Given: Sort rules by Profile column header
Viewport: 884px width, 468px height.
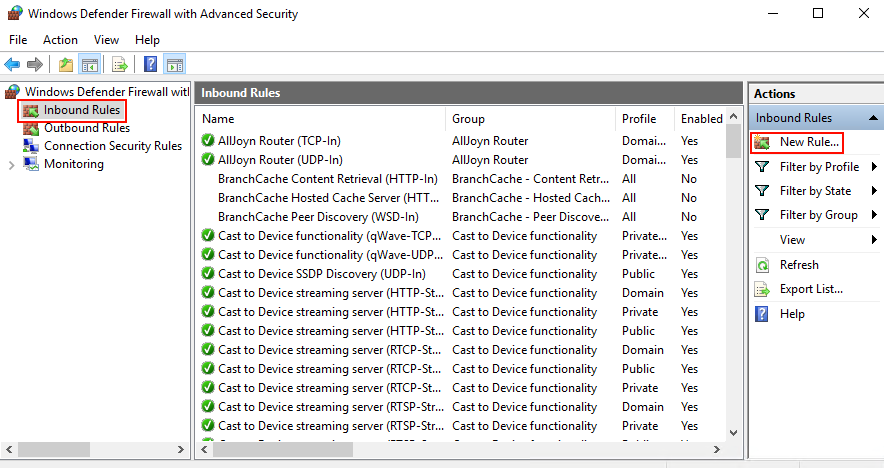Looking at the screenshot, I should (639, 119).
